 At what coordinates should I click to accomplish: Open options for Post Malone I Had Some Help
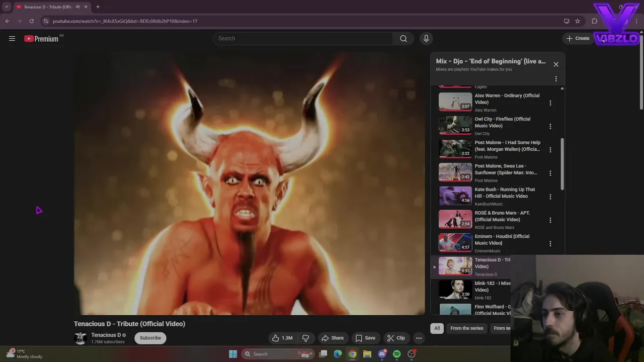coord(550,150)
